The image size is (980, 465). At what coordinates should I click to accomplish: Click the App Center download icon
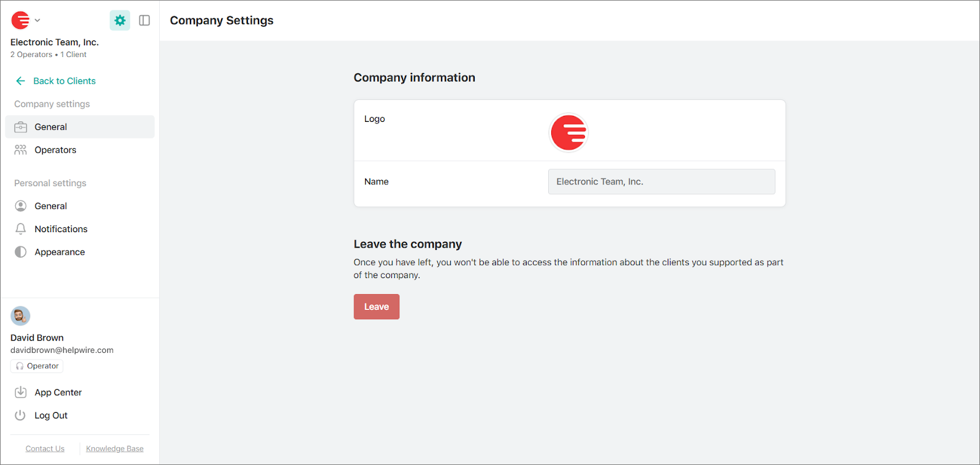coord(20,392)
